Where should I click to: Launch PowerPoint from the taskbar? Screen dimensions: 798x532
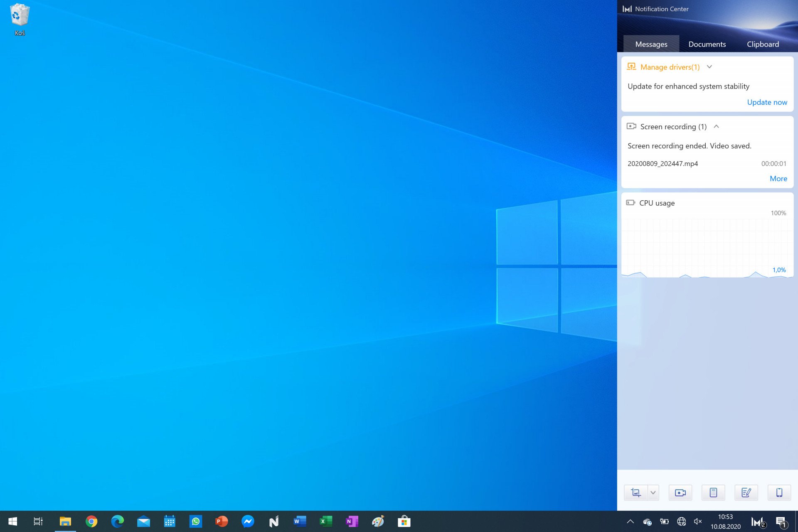click(x=222, y=521)
